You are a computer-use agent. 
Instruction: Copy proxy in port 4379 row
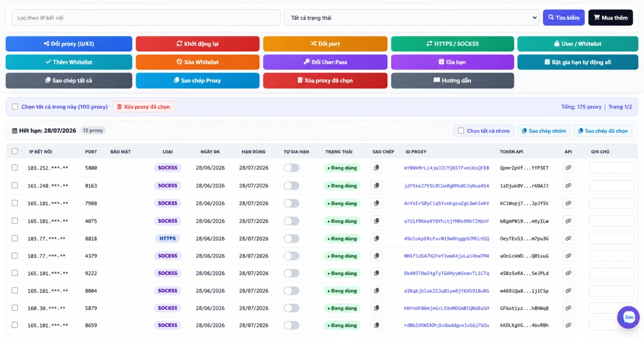376,256
